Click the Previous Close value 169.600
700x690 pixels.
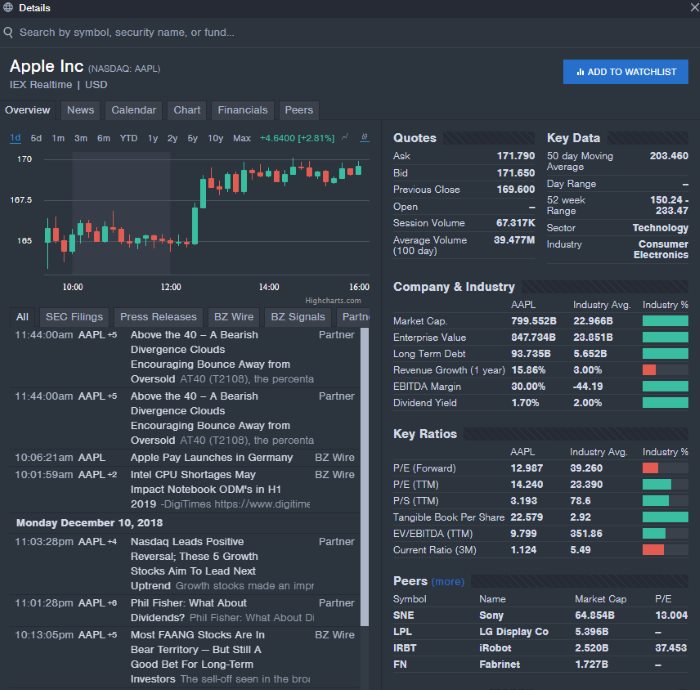click(x=516, y=189)
